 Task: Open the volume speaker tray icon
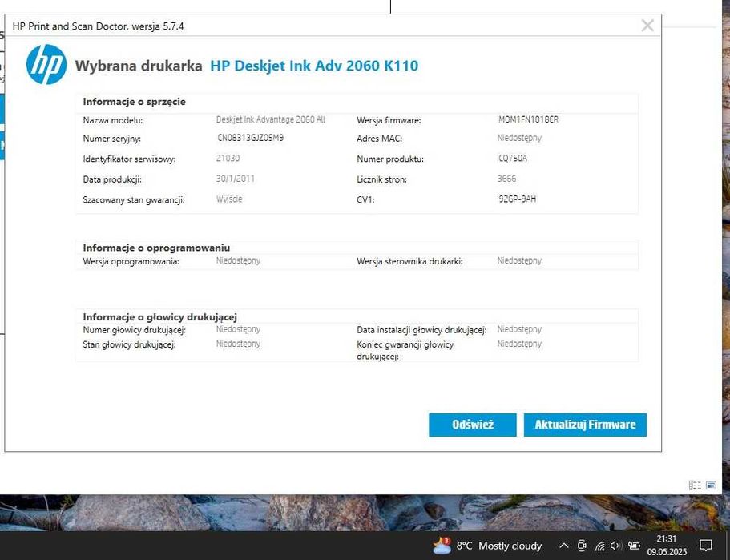(x=616, y=546)
